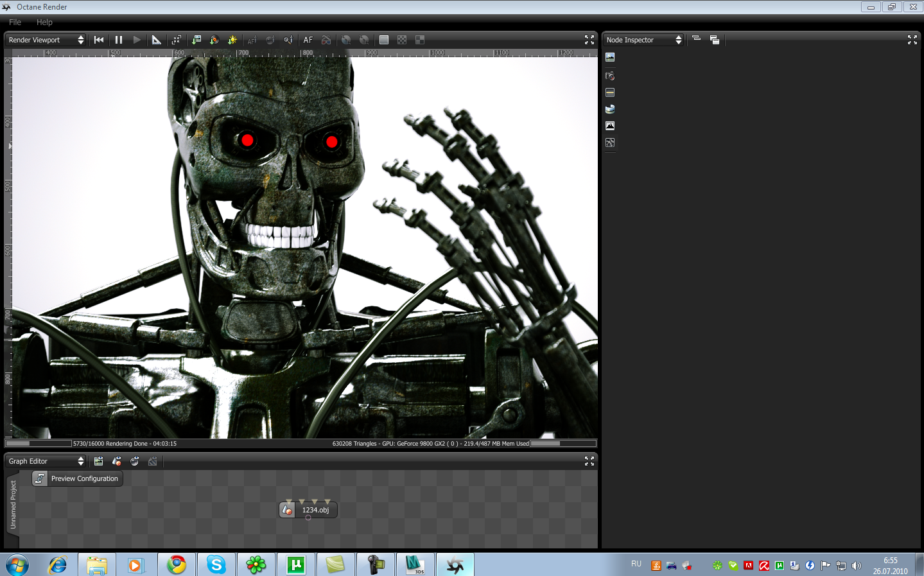Click the dimmed AF icon

[252, 40]
